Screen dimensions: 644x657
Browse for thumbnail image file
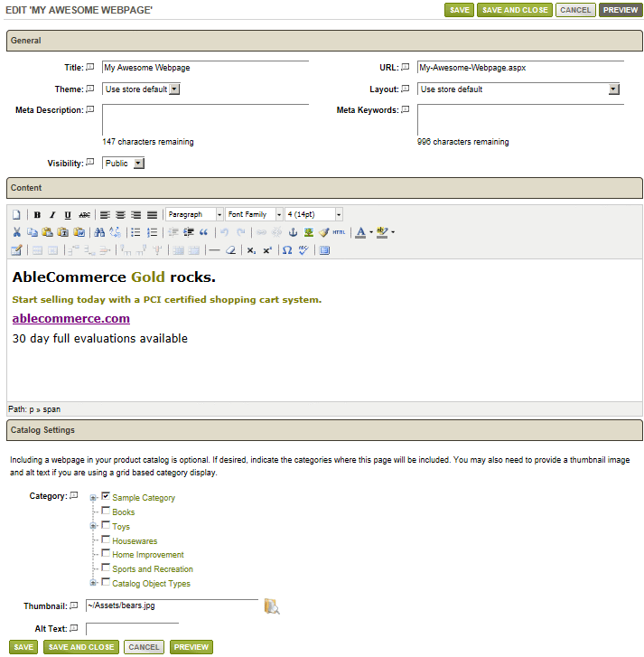272,606
